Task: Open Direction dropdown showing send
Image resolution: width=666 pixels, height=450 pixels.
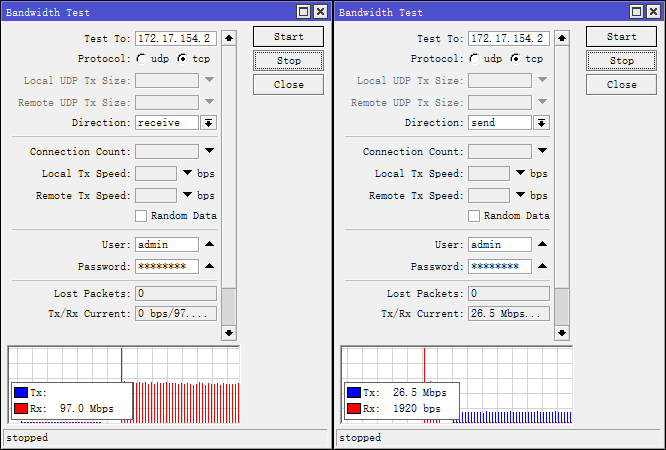Action: tap(541, 122)
